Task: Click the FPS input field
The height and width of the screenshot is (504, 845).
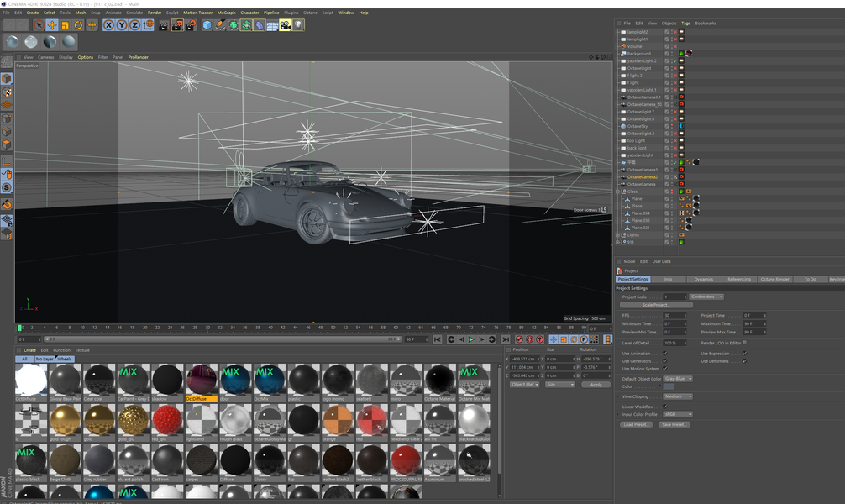Action: pos(674,316)
